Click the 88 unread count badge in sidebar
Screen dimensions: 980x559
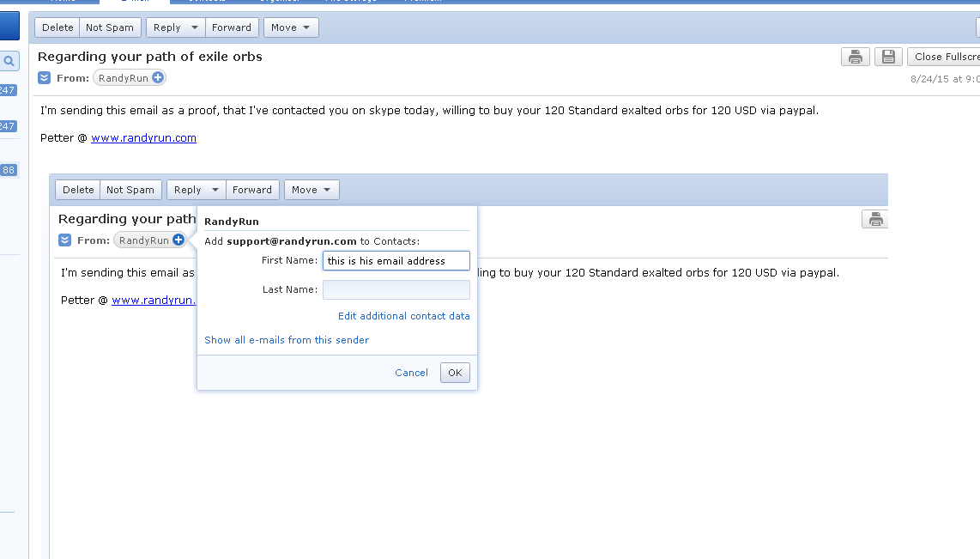(9, 170)
